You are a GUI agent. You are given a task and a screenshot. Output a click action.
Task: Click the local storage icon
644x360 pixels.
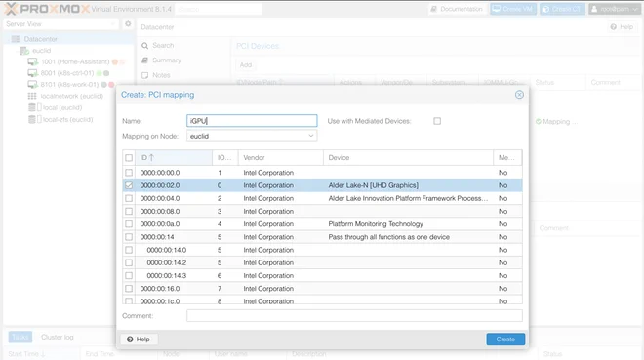pyautogui.click(x=32, y=107)
